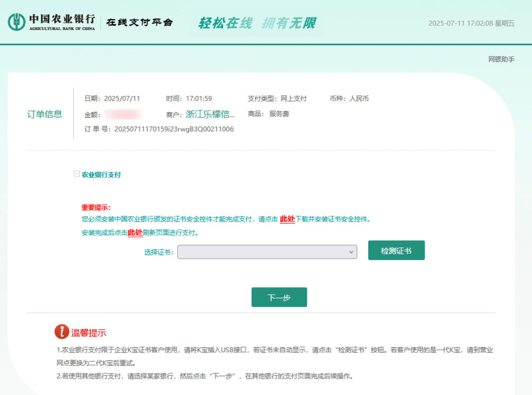Click the 选择证书 label
The image size is (532, 395).
[x=158, y=252]
